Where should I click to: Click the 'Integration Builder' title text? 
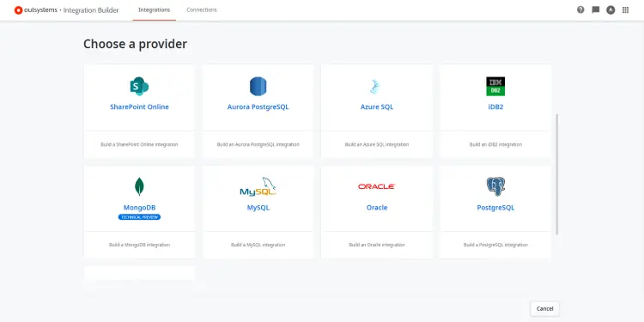[91, 10]
